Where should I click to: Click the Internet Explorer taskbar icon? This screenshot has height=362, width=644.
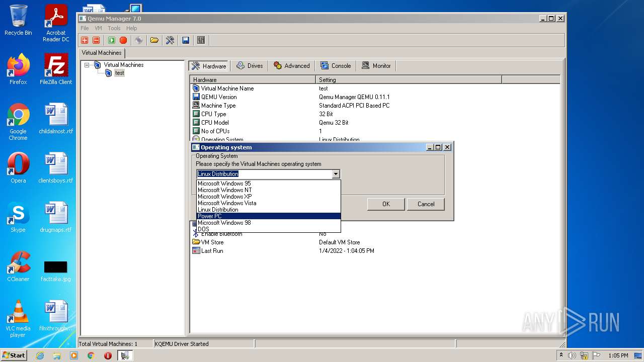pyautogui.click(x=40, y=355)
